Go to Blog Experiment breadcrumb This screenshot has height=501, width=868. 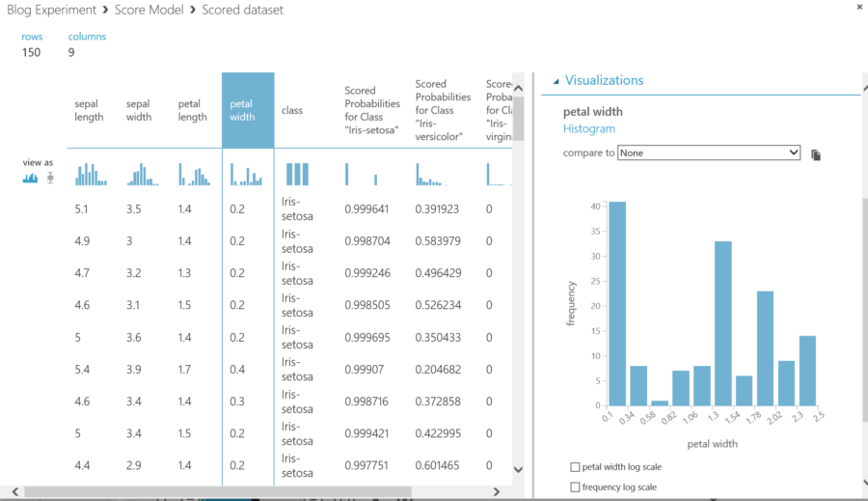51,10
